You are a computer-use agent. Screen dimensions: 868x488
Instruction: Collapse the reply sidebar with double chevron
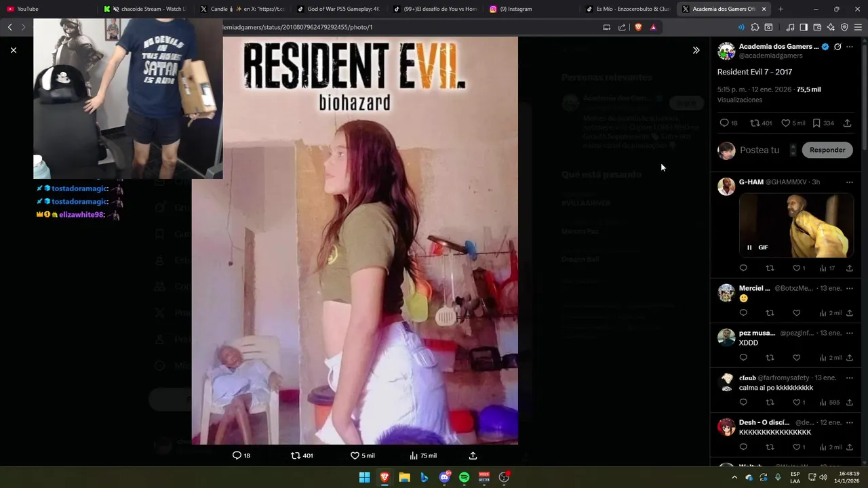[696, 50]
